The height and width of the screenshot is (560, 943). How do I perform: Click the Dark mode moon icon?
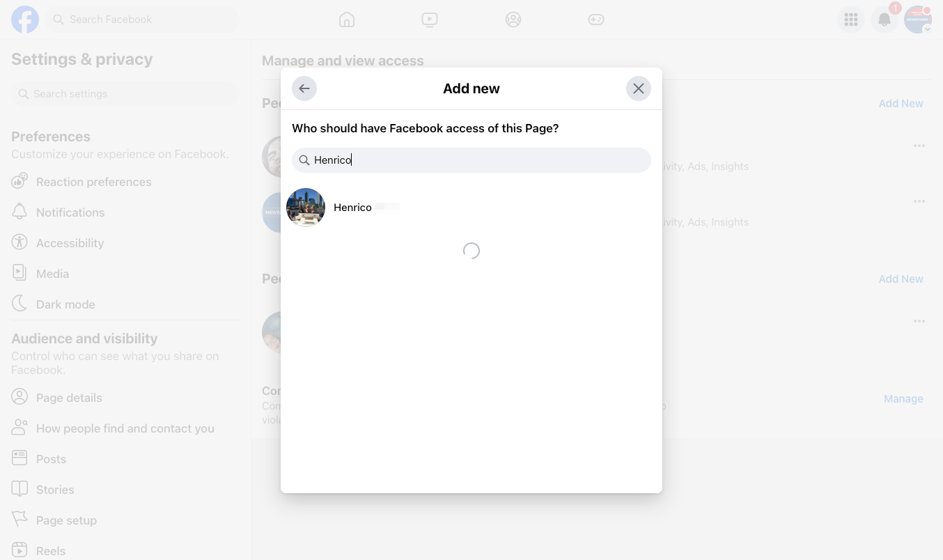pyautogui.click(x=20, y=303)
